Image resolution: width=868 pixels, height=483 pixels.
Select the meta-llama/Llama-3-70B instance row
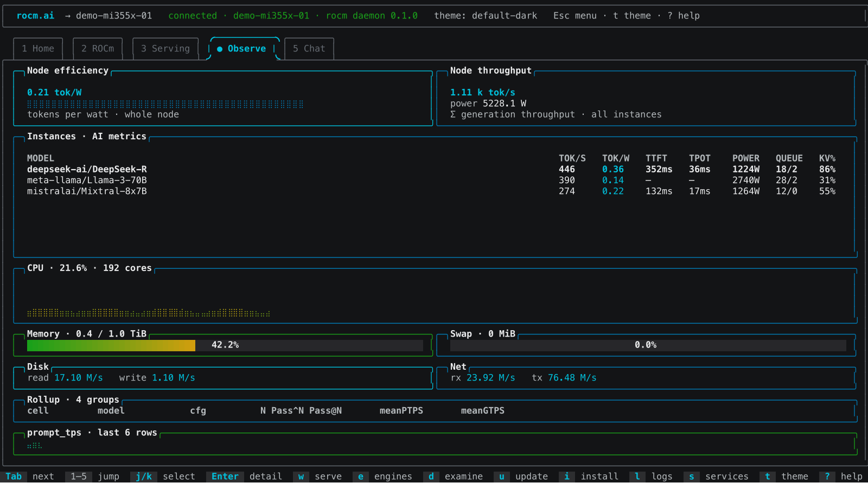coord(431,180)
